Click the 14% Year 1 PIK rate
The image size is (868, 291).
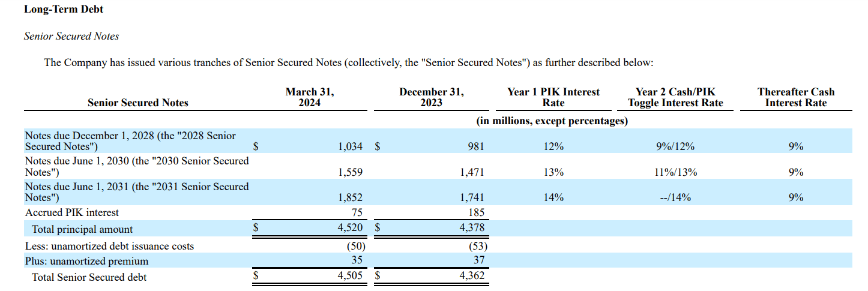tap(553, 197)
